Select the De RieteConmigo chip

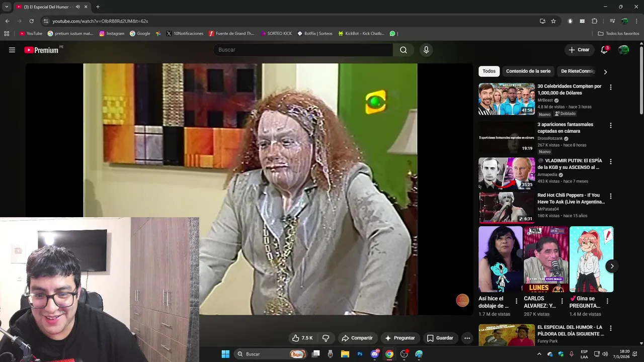pyautogui.click(x=578, y=71)
